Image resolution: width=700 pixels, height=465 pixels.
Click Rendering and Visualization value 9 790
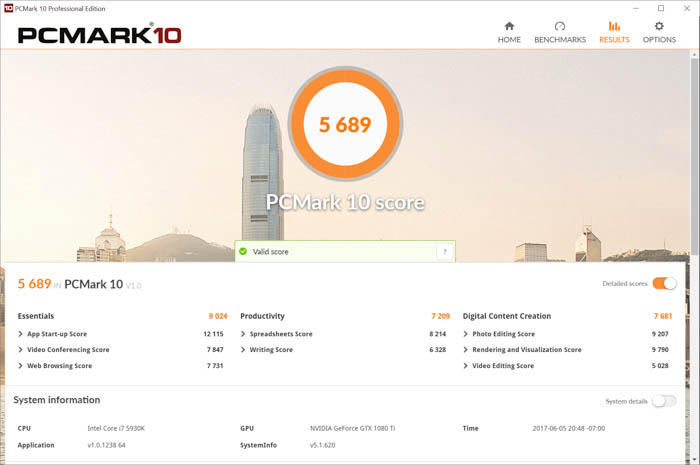tap(660, 349)
